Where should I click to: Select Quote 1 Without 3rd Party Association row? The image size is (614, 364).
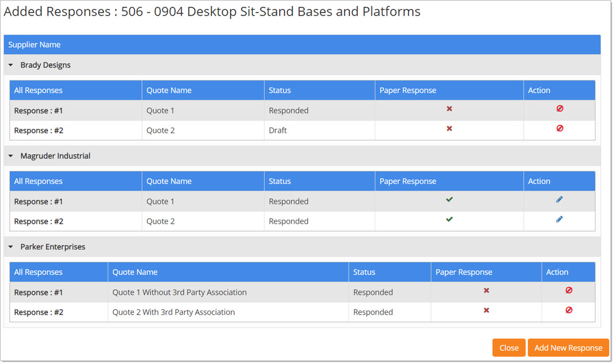coord(179,293)
